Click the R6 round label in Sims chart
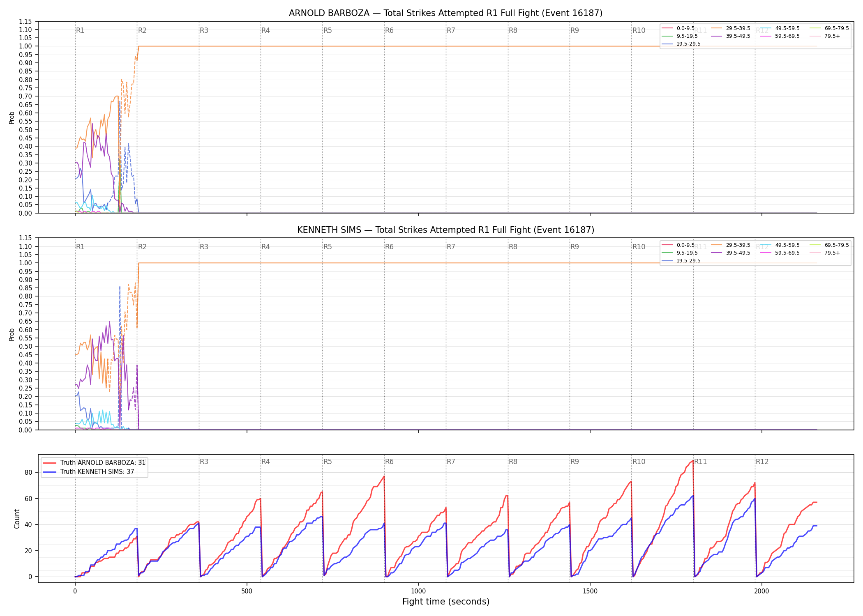This screenshot has width=863, height=616. (x=389, y=247)
